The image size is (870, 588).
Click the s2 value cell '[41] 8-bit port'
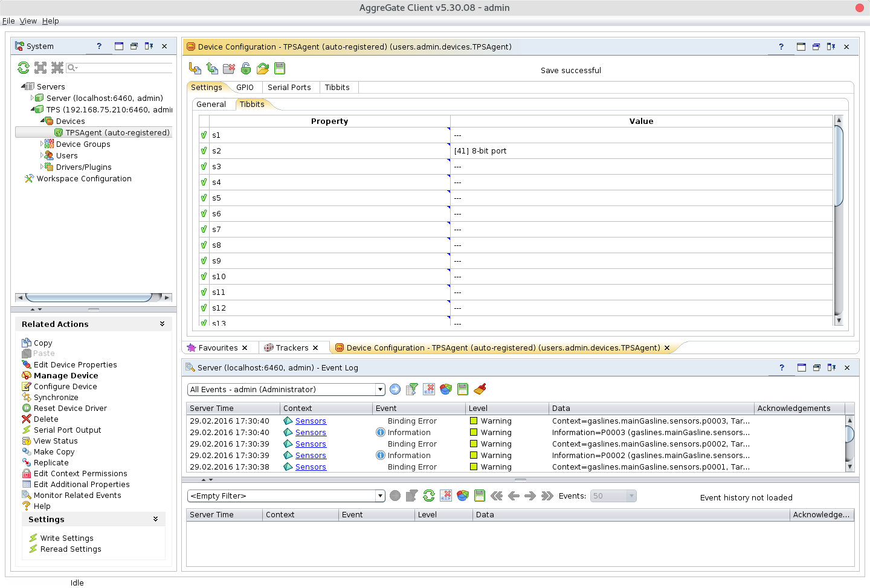click(x=642, y=150)
